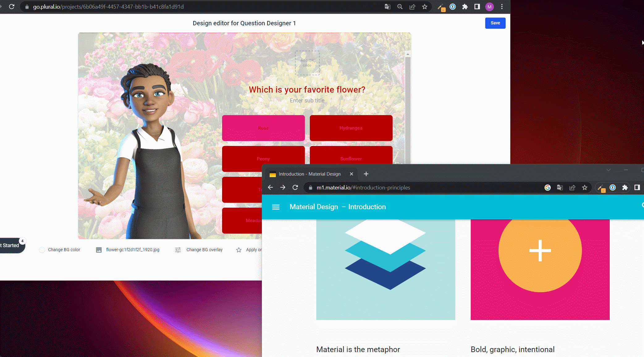The width and height of the screenshot is (644, 357).
Task: Open extensions puzzle menu in Plural window
Action: click(x=465, y=6)
